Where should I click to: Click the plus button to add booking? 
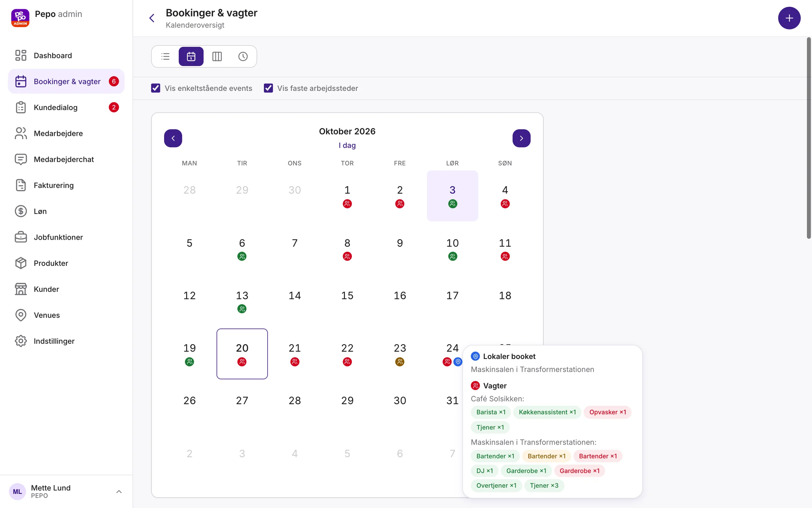tap(789, 18)
